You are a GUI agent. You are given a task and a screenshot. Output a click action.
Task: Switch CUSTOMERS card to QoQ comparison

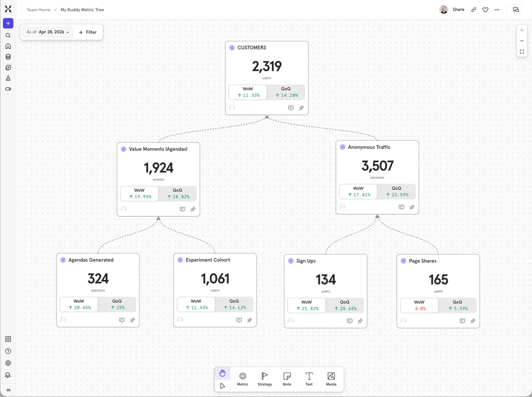pyautogui.click(x=286, y=92)
